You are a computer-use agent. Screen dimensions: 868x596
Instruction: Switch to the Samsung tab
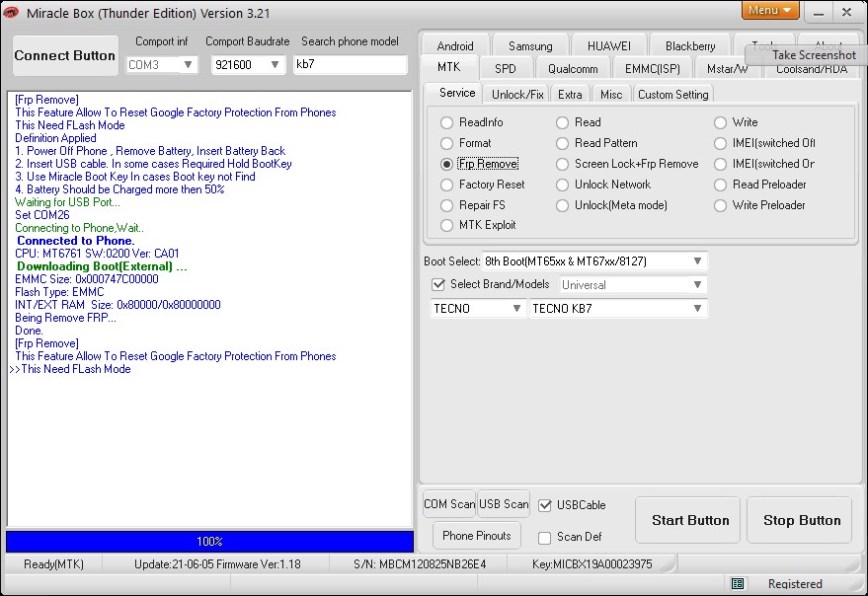pos(530,46)
